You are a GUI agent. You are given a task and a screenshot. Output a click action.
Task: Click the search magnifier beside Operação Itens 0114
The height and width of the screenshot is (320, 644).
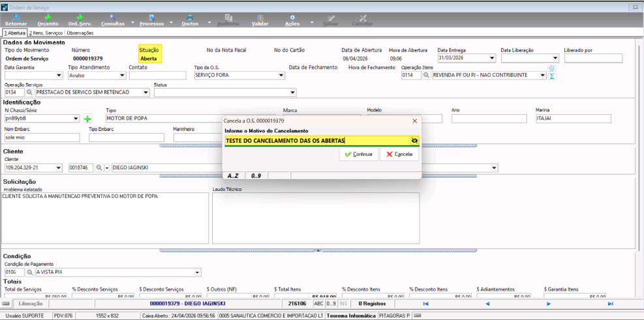tap(426, 76)
